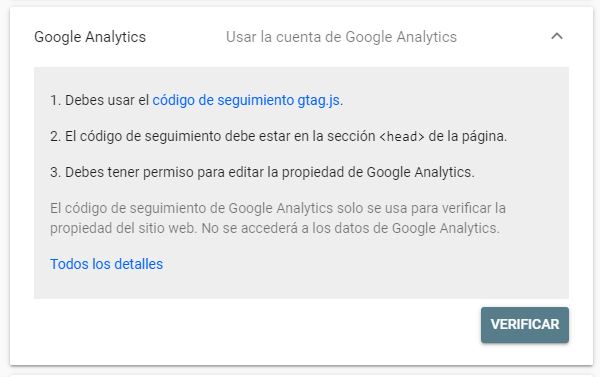Open the Todos los detalles link
This screenshot has height=377, width=600.
click(x=106, y=264)
